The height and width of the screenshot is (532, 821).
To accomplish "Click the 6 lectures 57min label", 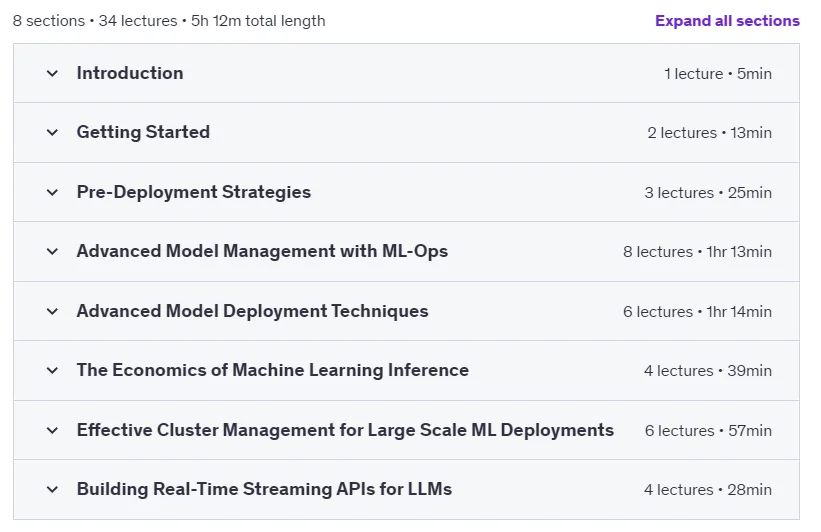I will 708,430.
